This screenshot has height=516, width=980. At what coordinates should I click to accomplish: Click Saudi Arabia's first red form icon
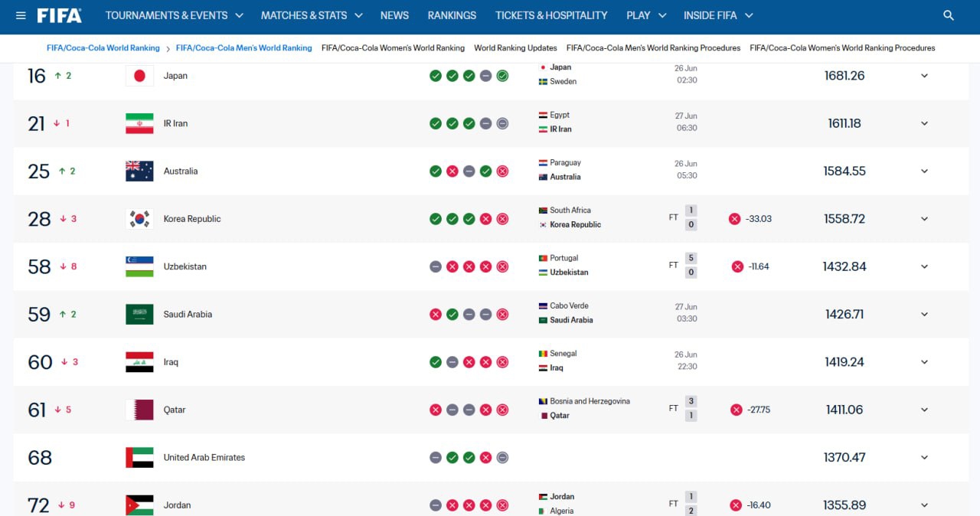pyautogui.click(x=436, y=315)
